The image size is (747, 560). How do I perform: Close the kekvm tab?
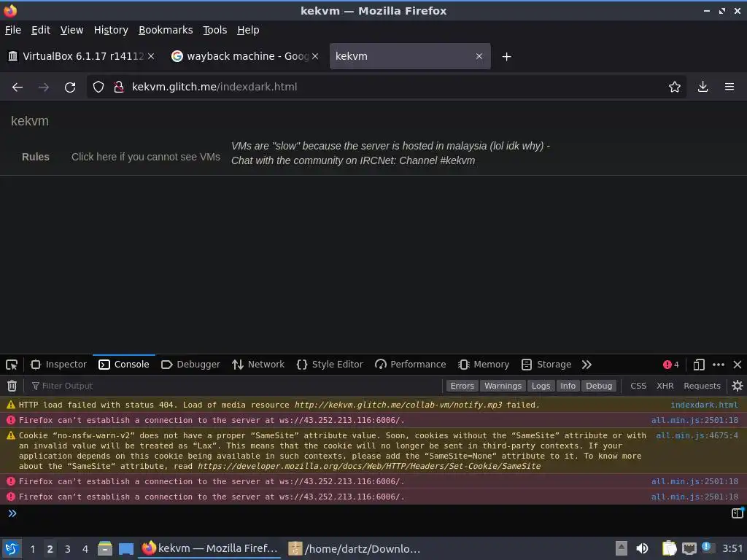[x=479, y=56]
